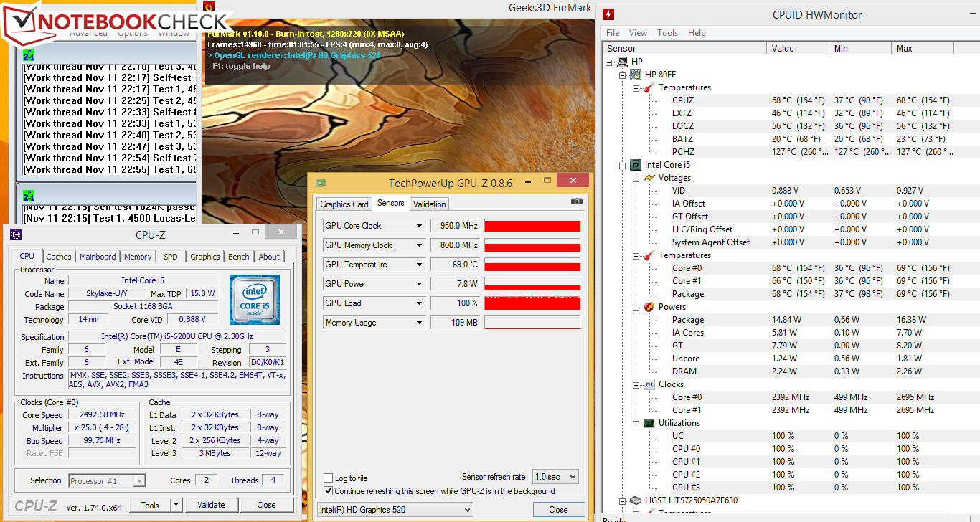Click the GPU Power value 7.8 W
The image size is (980, 522).
[x=455, y=284]
